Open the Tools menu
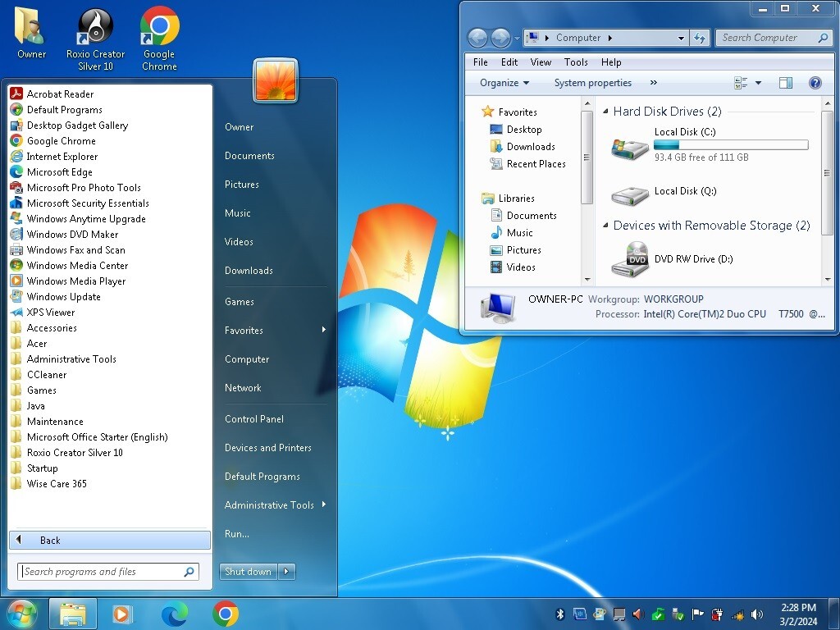Image resolution: width=840 pixels, height=630 pixels. [576, 62]
